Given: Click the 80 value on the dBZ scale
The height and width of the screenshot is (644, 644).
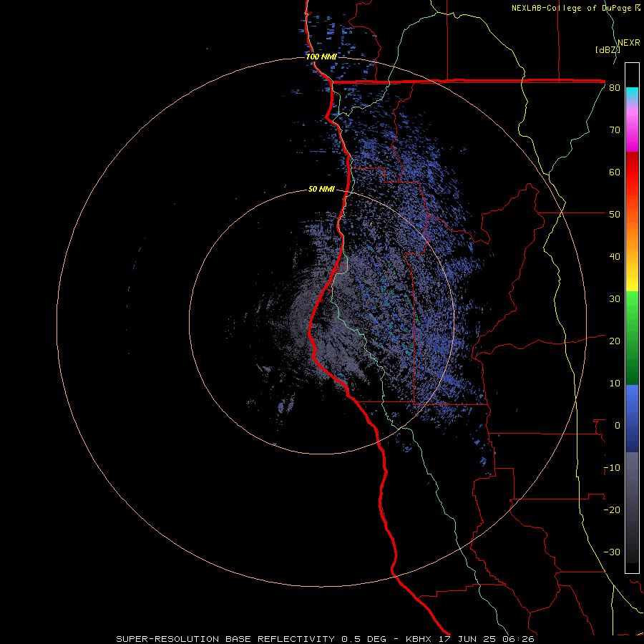Looking at the screenshot, I should (x=615, y=88).
